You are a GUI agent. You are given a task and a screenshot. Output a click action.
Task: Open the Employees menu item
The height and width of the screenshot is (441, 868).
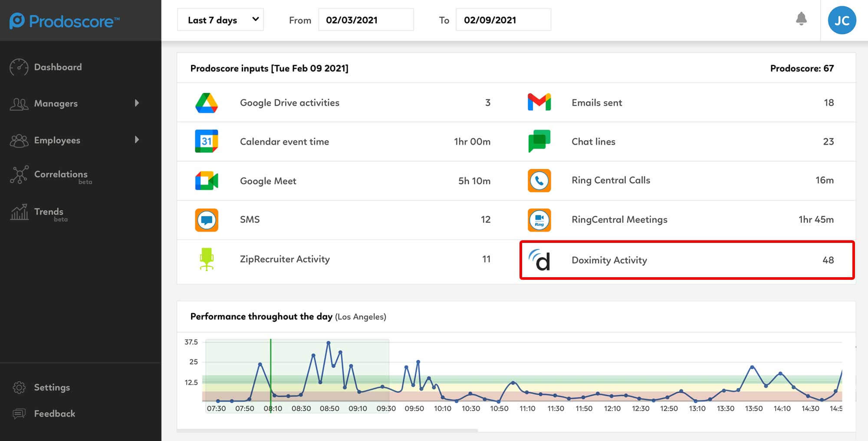click(x=57, y=140)
